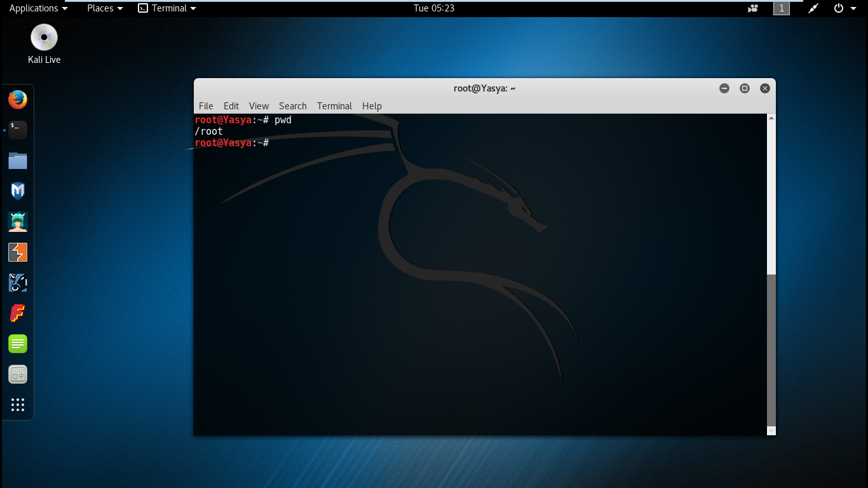Open the View menu in terminal

tap(259, 106)
